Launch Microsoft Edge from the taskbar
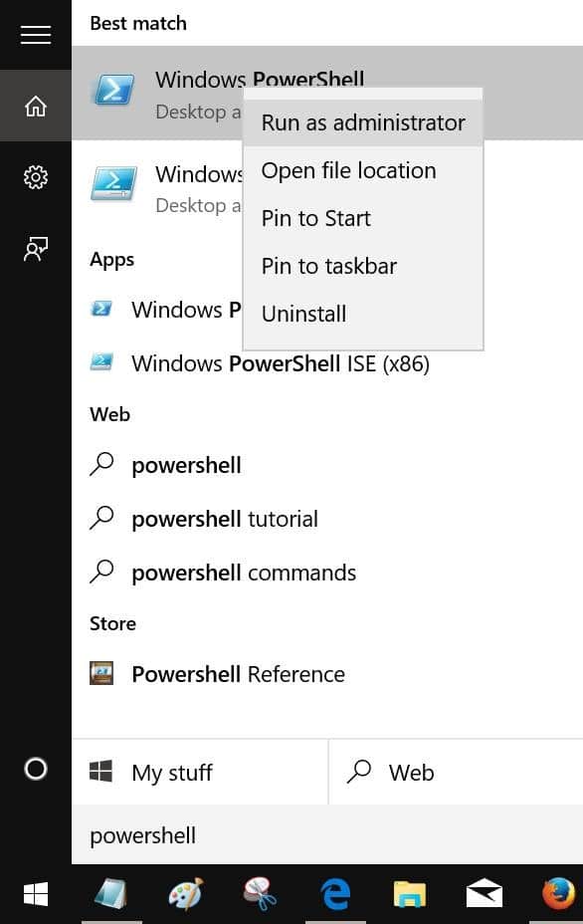 (335, 894)
